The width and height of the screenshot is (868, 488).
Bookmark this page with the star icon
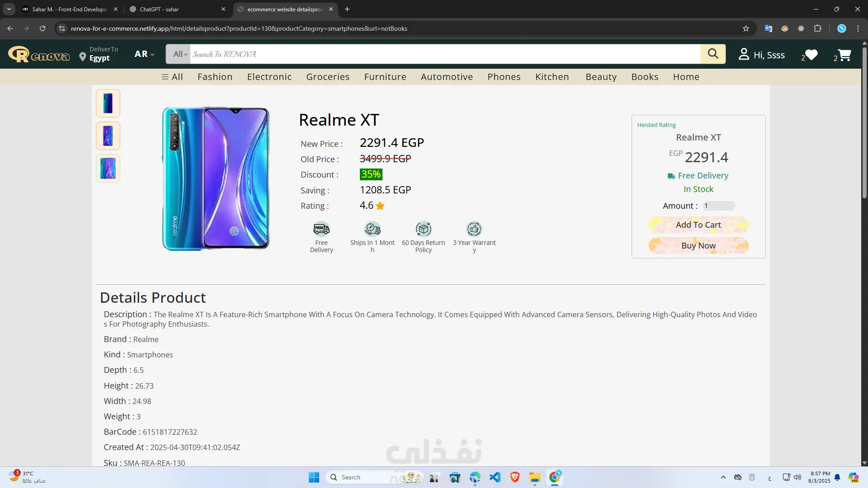click(x=746, y=28)
